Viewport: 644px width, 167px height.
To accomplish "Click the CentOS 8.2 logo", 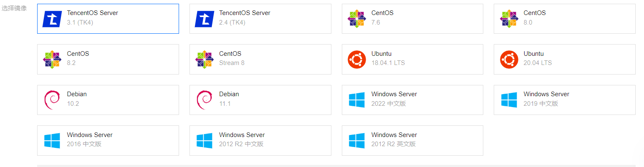I will coord(52,60).
